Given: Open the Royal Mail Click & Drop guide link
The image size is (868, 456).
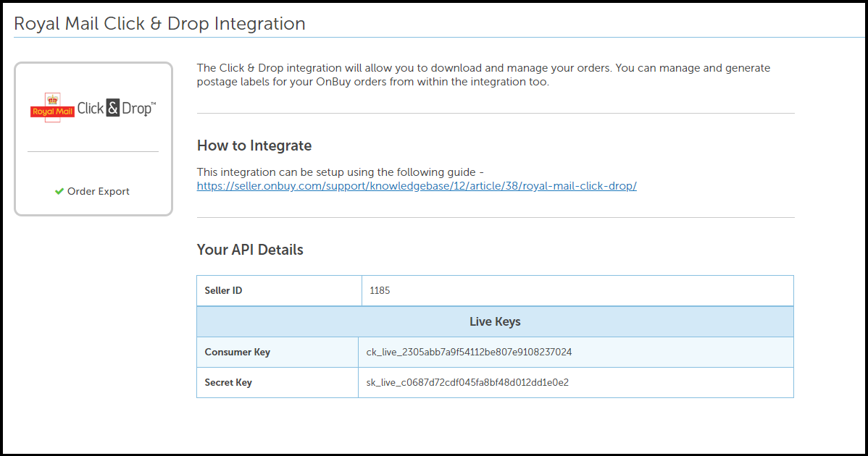Looking at the screenshot, I should tap(417, 186).
